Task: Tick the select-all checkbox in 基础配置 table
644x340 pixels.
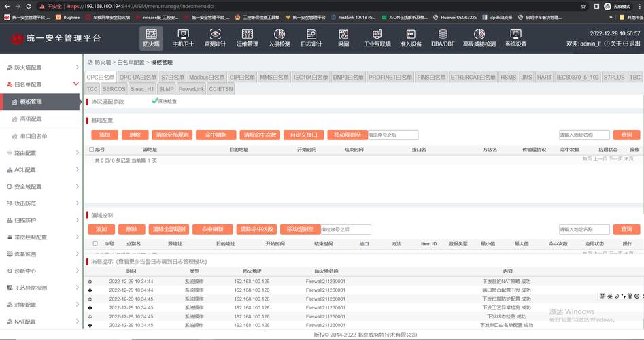Action: 92,149
